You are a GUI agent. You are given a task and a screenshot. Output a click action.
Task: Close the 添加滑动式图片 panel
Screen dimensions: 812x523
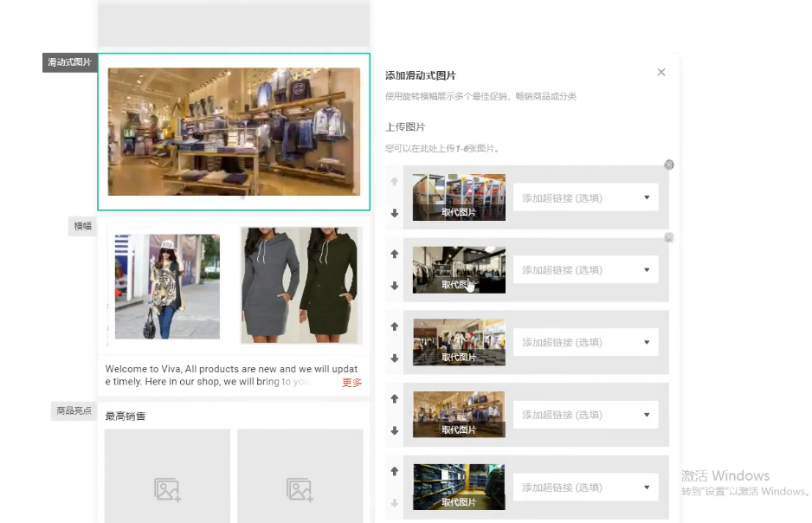point(661,73)
